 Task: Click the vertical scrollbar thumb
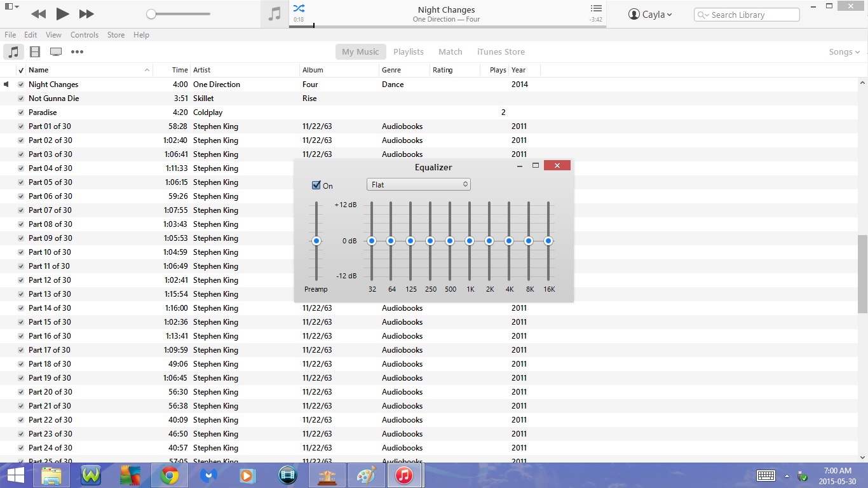coord(862,274)
